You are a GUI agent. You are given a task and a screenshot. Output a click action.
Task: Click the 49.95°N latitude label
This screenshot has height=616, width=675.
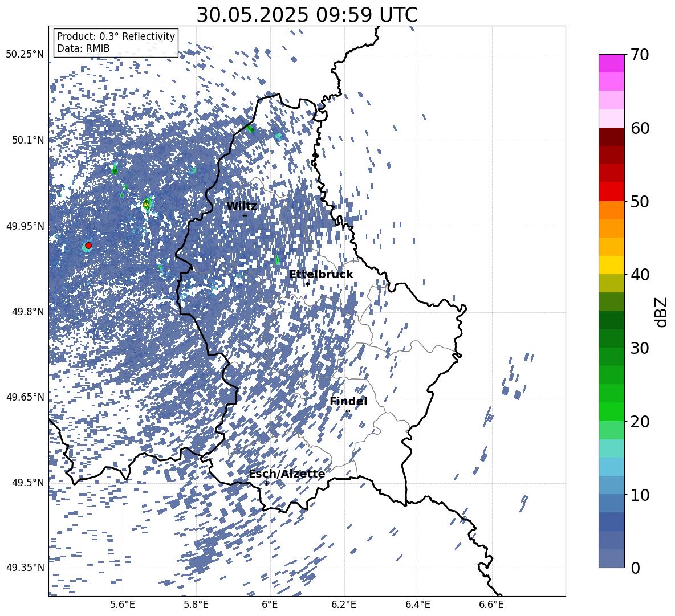point(25,226)
